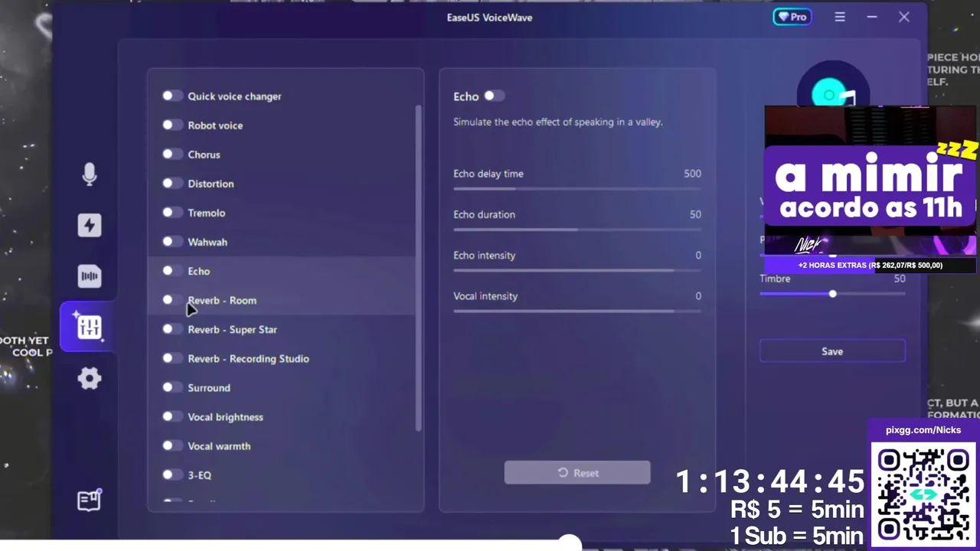Viewport: 980px width, 551px height.
Task: Click the Timbre value 50
Action: tap(900, 279)
